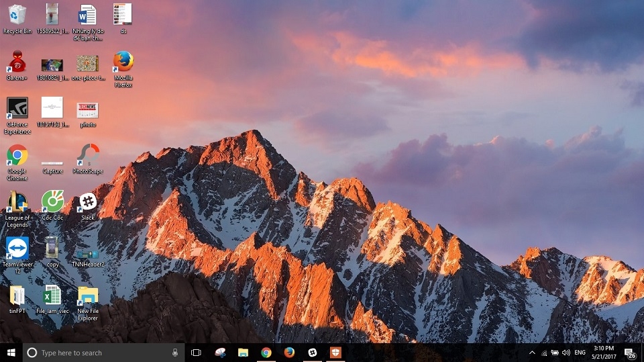
Task: Select the Capture desktop file
Action: click(52, 167)
